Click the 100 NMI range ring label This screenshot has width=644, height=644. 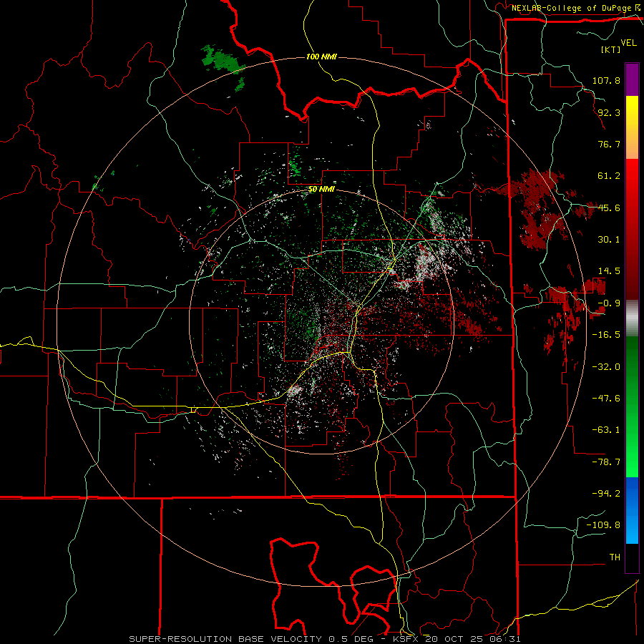(x=321, y=57)
